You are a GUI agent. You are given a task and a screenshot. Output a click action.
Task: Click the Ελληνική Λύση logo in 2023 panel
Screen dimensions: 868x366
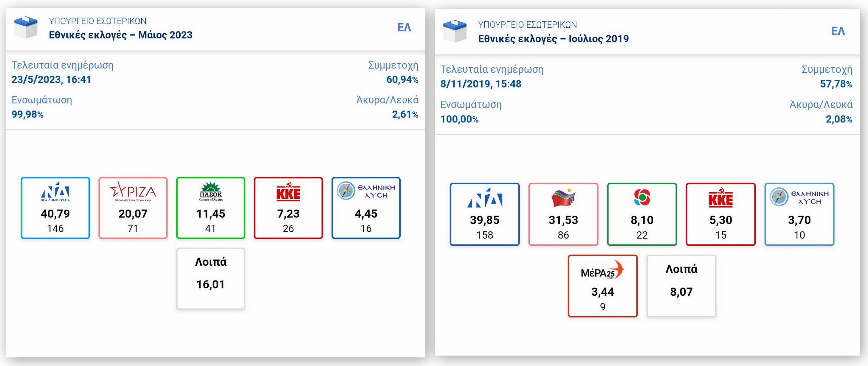click(366, 191)
